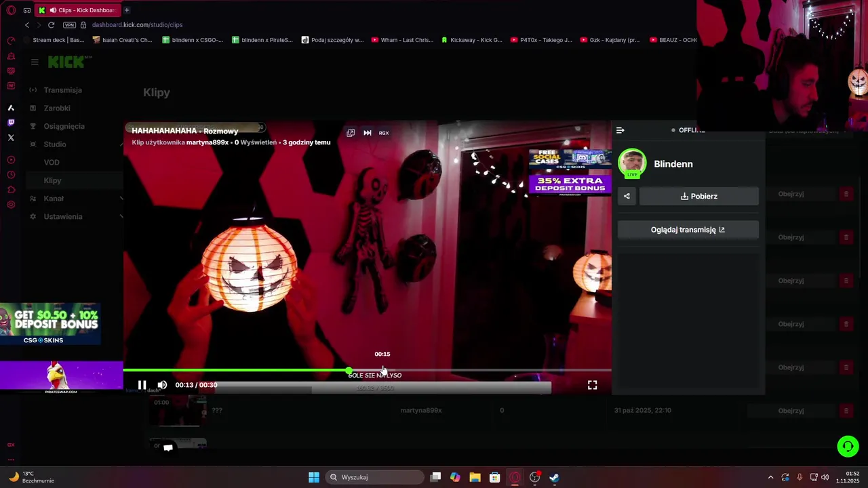This screenshot has width=868, height=488.
Task: Open blindenn x PirateS... bookmark
Action: tap(262, 40)
